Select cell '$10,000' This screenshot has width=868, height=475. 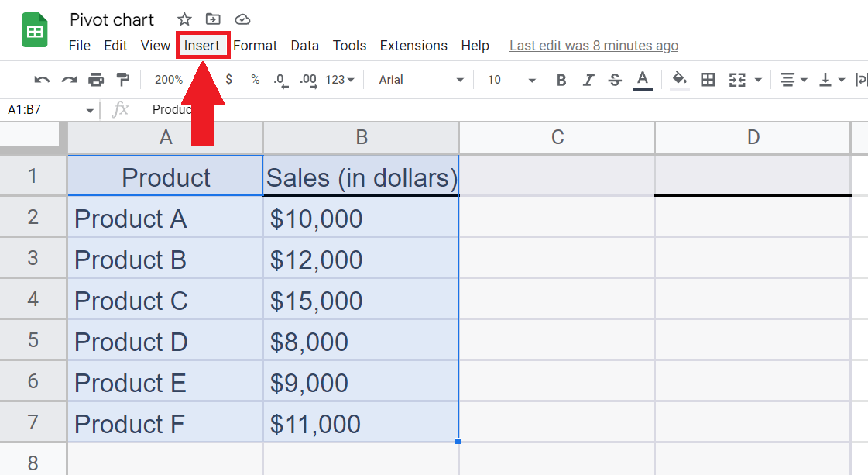pos(361,217)
